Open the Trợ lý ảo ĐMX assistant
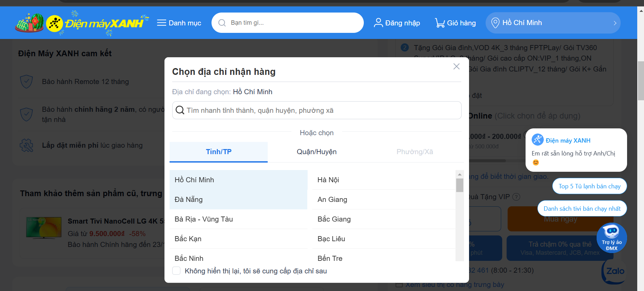This screenshot has height=291, width=644. 612,238
